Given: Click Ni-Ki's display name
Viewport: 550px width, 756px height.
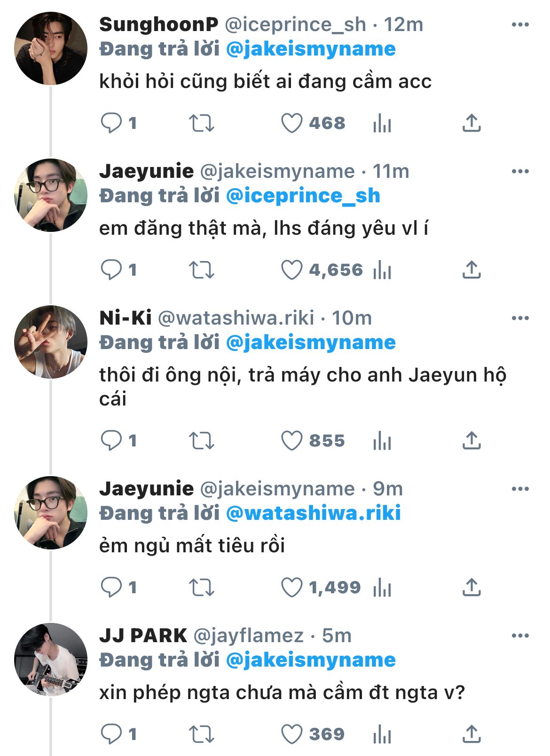Looking at the screenshot, I should [x=125, y=318].
